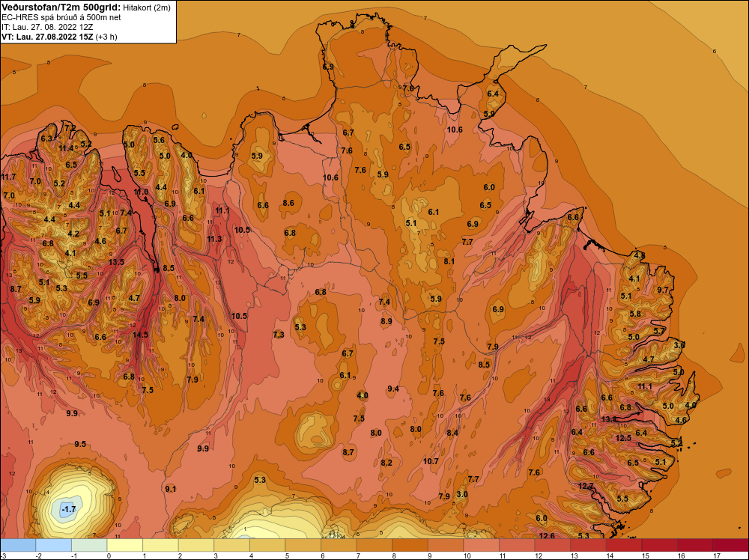Click the 9.5 temperature value
The width and height of the screenshot is (749, 560).
[80, 444]
